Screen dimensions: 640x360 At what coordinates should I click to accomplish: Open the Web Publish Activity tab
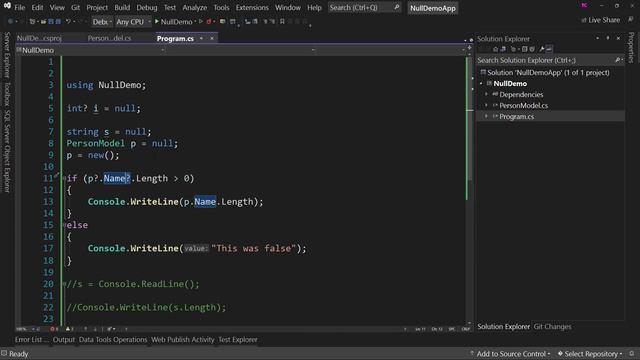pos(182,340)
